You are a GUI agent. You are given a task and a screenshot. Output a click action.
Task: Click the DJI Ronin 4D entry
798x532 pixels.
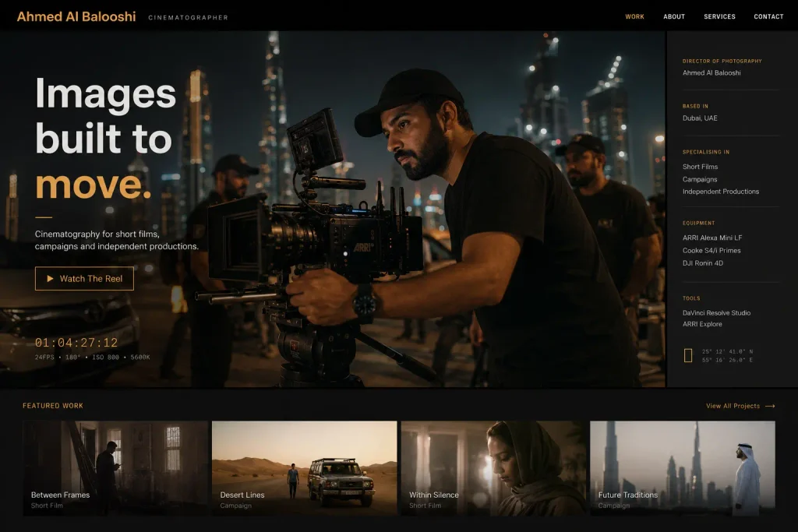click(x=703, y=263)
